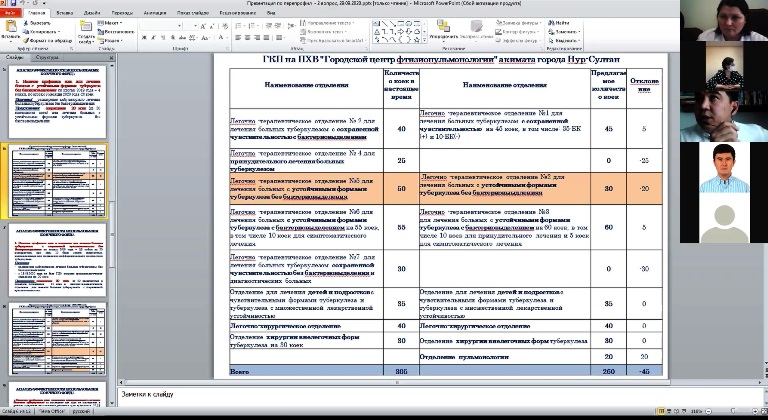
Task: Switch to the Переходы (Transitions) tab
Action: click(x=122, y=13)
